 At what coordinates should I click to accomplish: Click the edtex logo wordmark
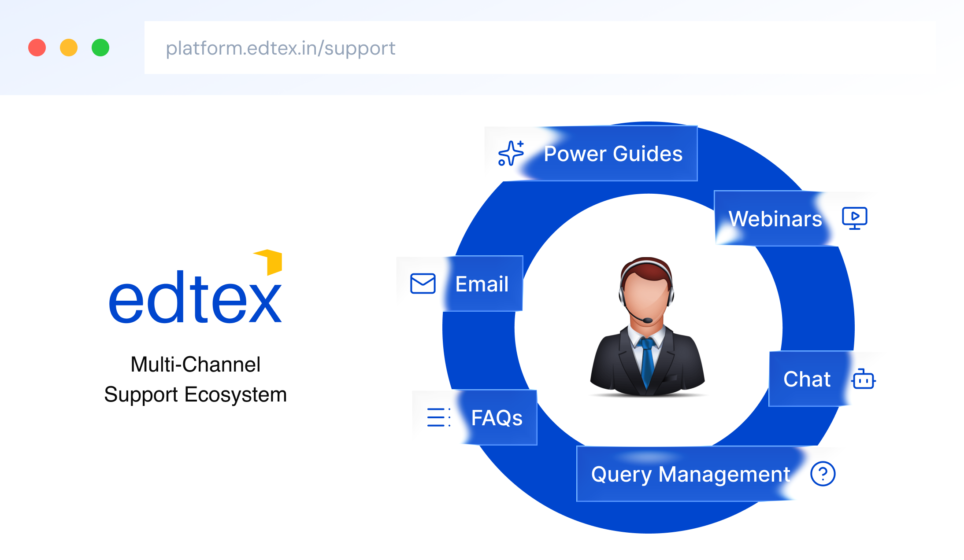point(195,298)
